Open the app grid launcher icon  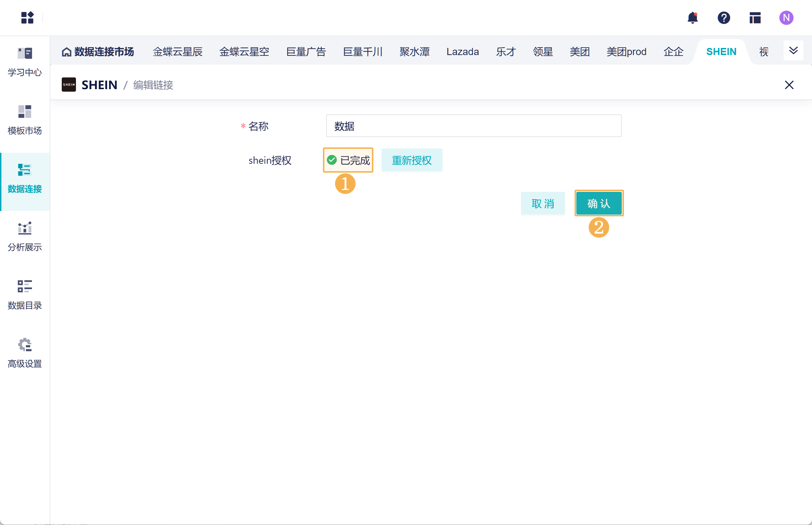point(27,17)
